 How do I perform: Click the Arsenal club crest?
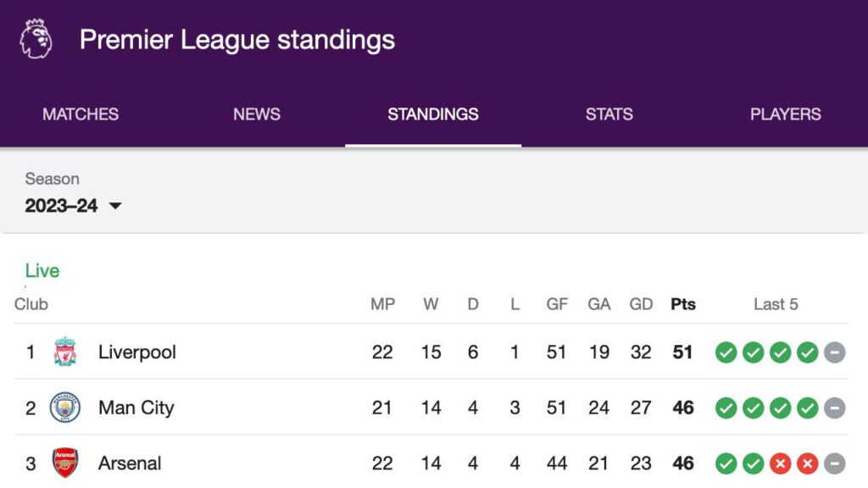[x=65, y=463]
